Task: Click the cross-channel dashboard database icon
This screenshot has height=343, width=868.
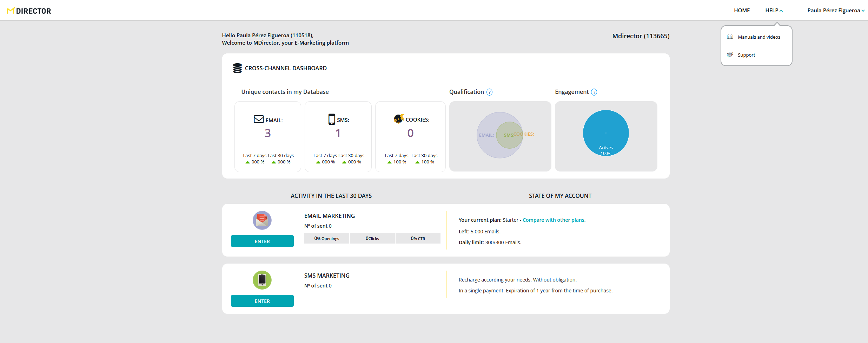Action: 237,68
